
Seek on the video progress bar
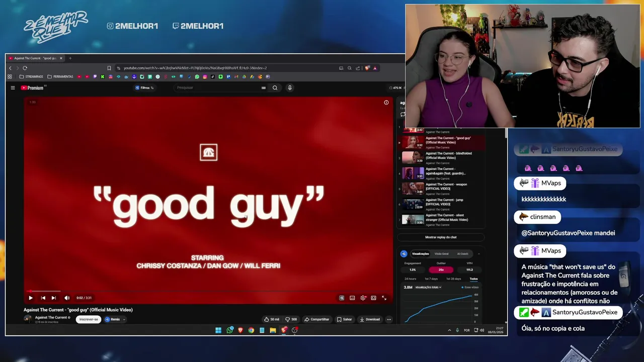pyautogui.click(x=208, y=291)
